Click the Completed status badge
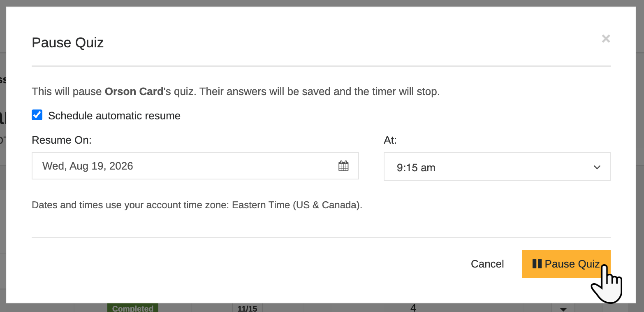The image size is (644, 312). [133, 308]
